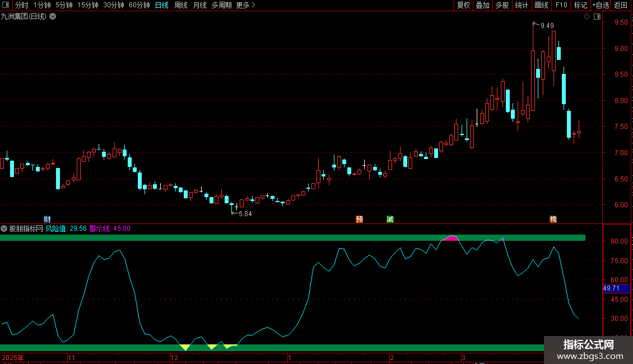Viewport: 633px width, 364px height.
Task: Open 多周期 multi-period view
Action: pyautogui.click(x=221, y=5)
